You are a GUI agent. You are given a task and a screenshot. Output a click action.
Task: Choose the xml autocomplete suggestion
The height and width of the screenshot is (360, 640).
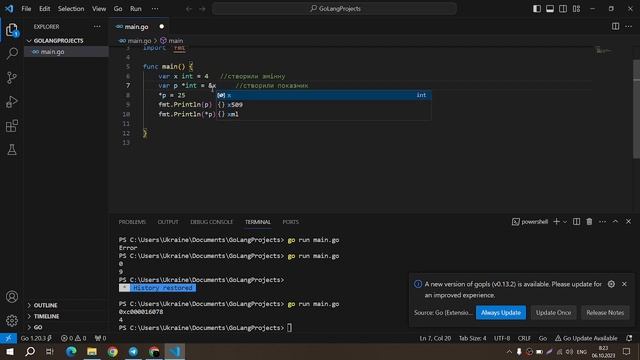(324, 114)
